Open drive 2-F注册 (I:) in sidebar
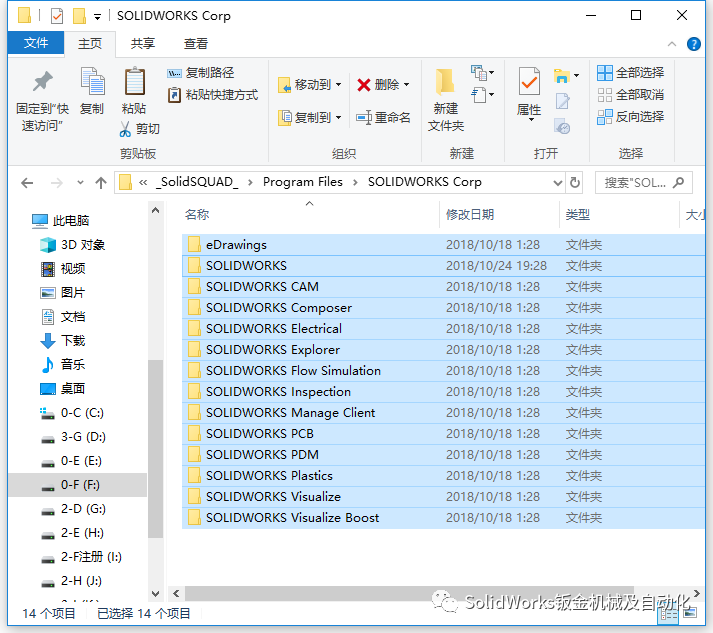This screenshot has width=713, height=633. coord(81,557)
